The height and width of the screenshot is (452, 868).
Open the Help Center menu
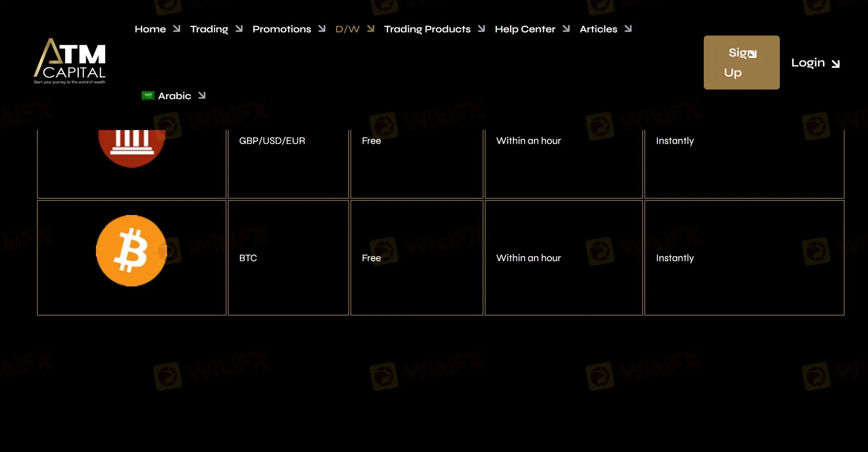pos(525,29)
